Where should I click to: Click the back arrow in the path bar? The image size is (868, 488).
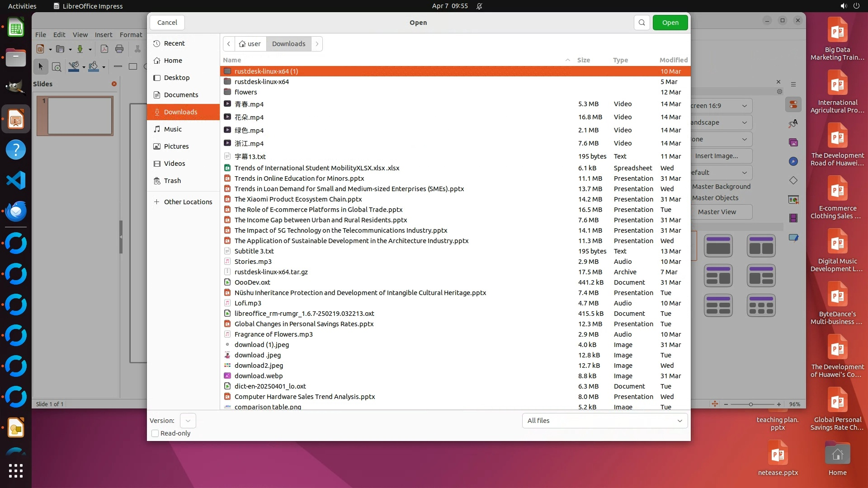[229, 44]
